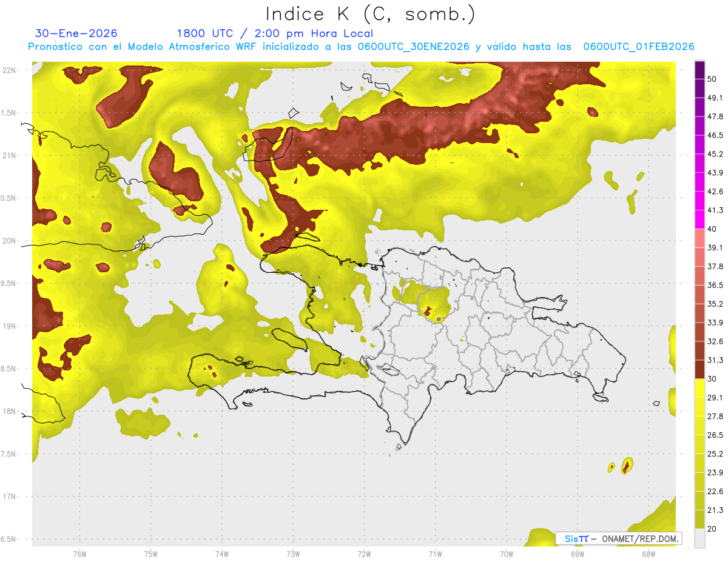Select the 19N latitude label
Viewport: 728px width, 562px height.
9,326
